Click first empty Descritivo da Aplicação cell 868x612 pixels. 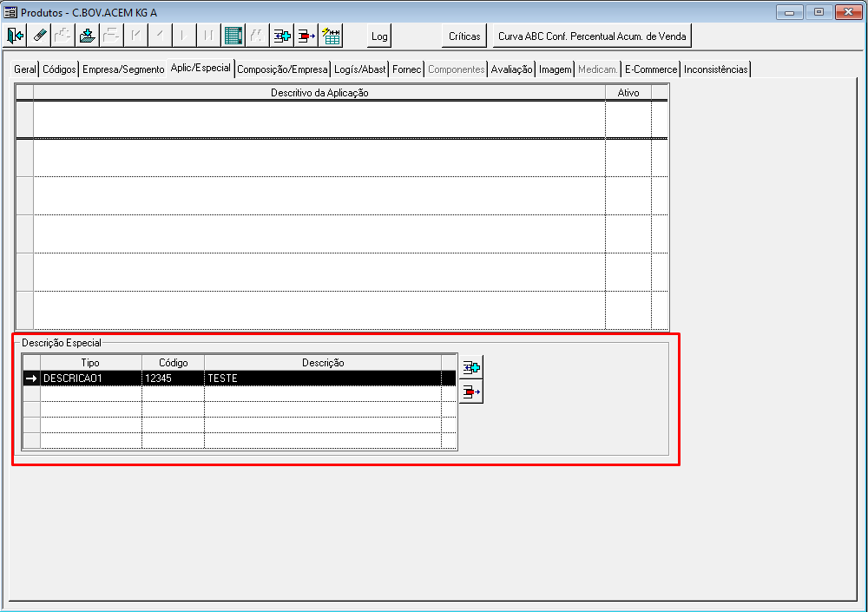pos(319,120)
